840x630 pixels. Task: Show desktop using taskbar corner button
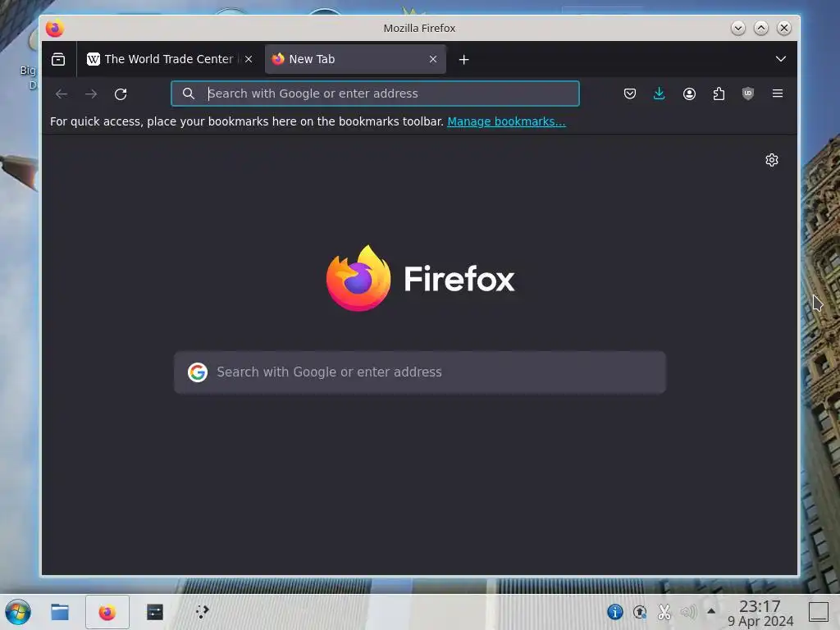pos(818,612)
